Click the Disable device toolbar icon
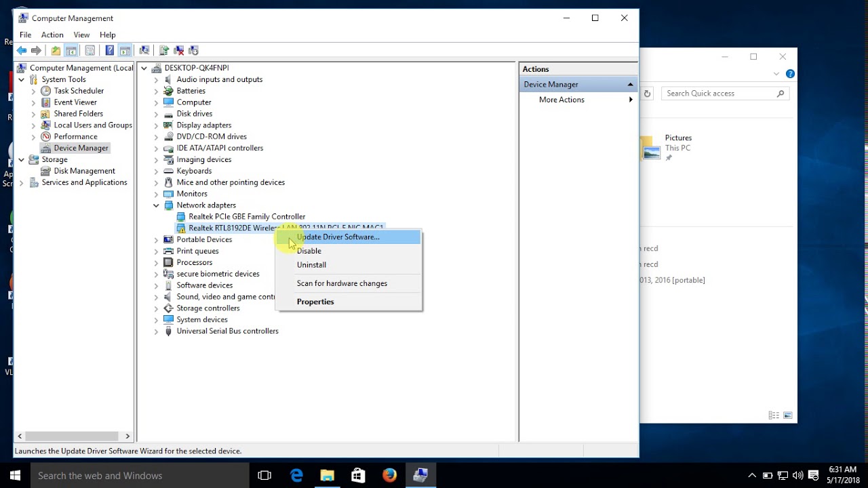The image size is (868, 488). 193,50
